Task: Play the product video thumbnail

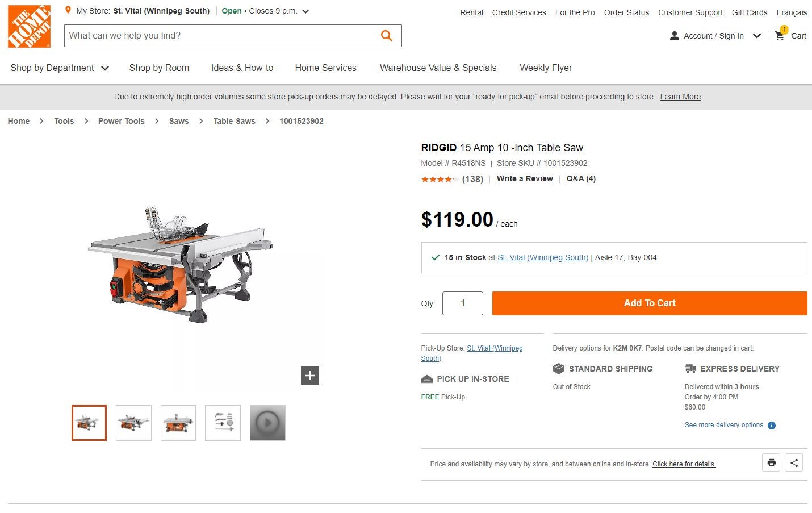Action: pos(267,423)
